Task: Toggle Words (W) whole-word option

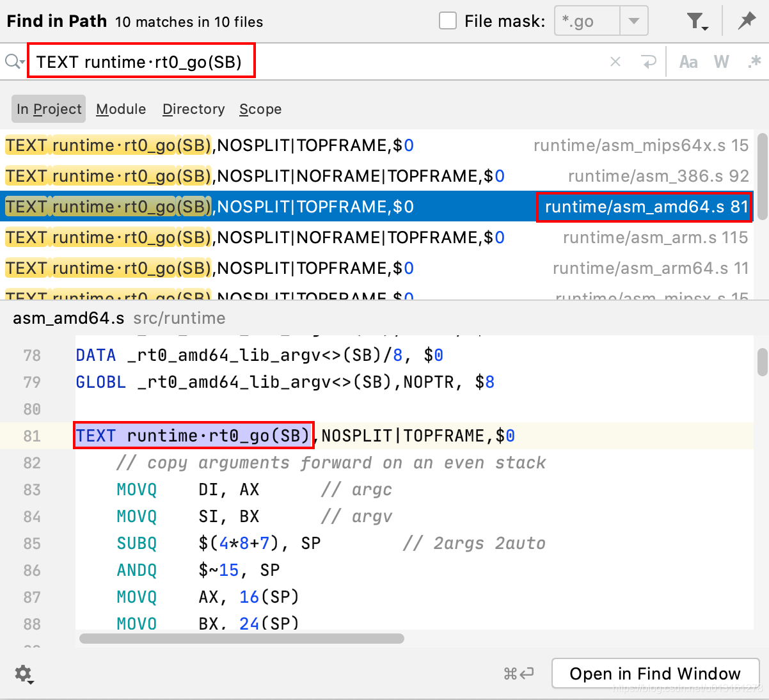Action: click(722, 61)
